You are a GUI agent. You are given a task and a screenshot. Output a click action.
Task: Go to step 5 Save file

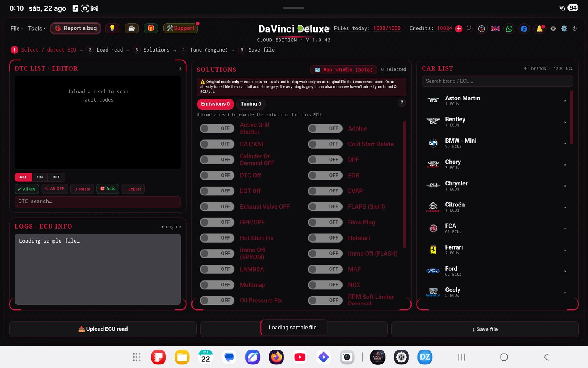point(257,50)
